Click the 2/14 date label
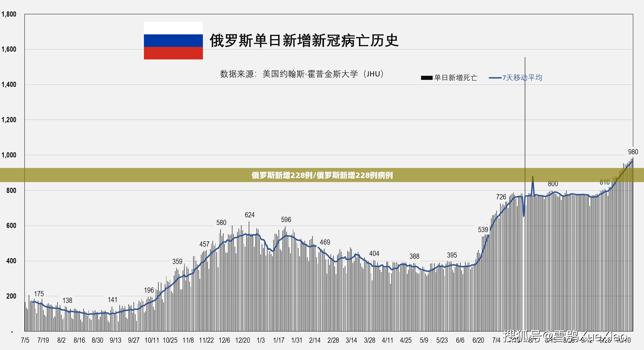The image size is (644, 350). pos(315,340)
